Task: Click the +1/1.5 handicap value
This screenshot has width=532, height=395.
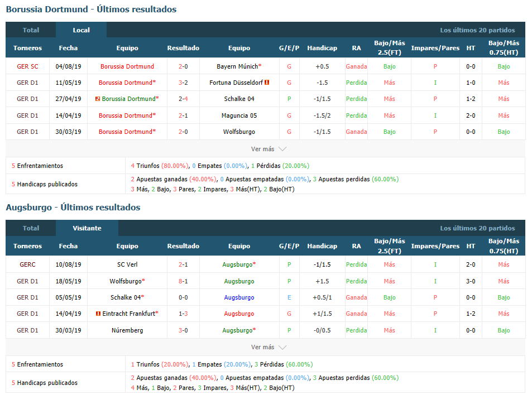Action: (322, 314)
